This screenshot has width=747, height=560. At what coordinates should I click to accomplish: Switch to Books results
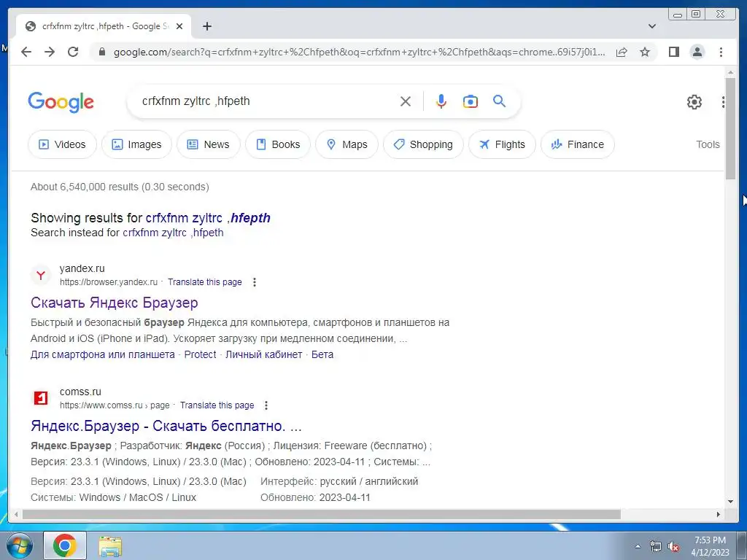point(278,144)
